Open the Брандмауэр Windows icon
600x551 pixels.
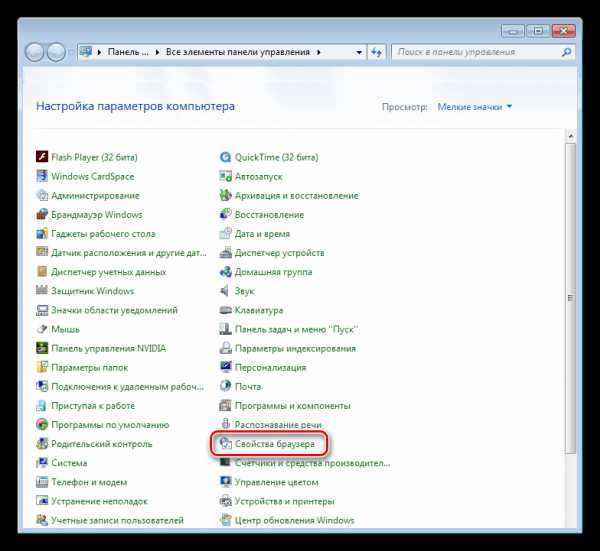coord(42,214)
